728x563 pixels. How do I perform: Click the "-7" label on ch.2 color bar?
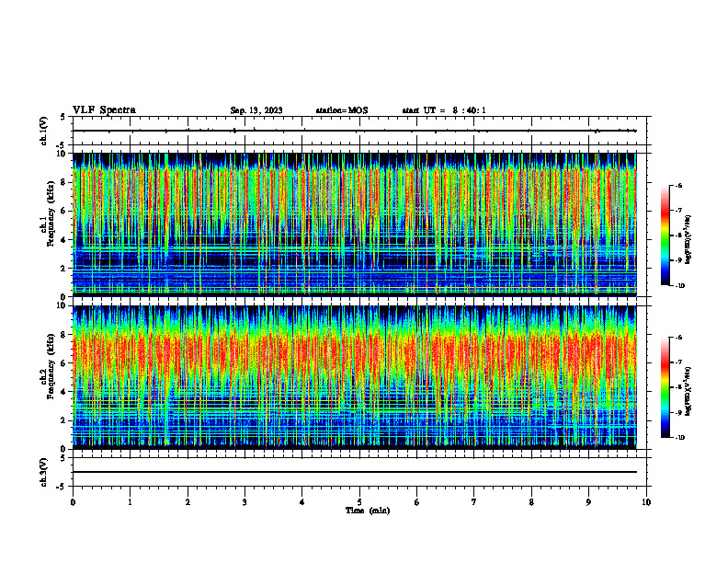click(678, 362)
